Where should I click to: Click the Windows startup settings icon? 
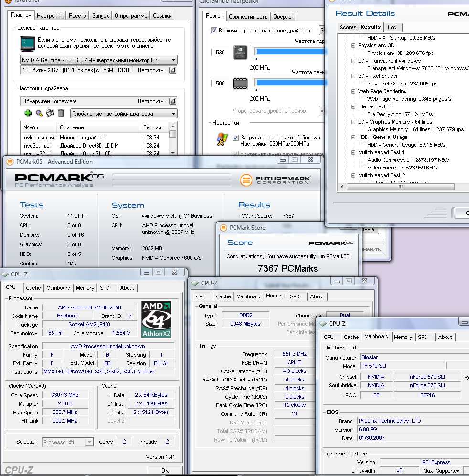pyautogui.click(x=222, y=139)
